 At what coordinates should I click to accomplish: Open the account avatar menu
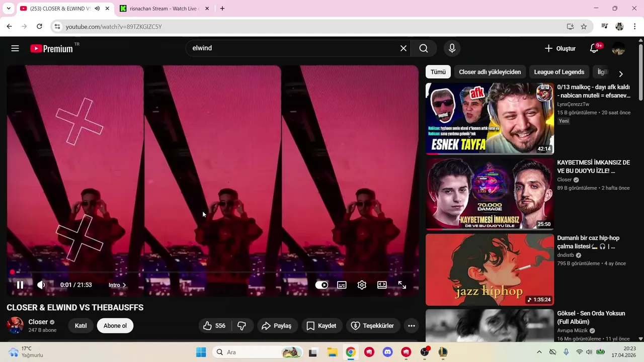(x=618, y=48)
